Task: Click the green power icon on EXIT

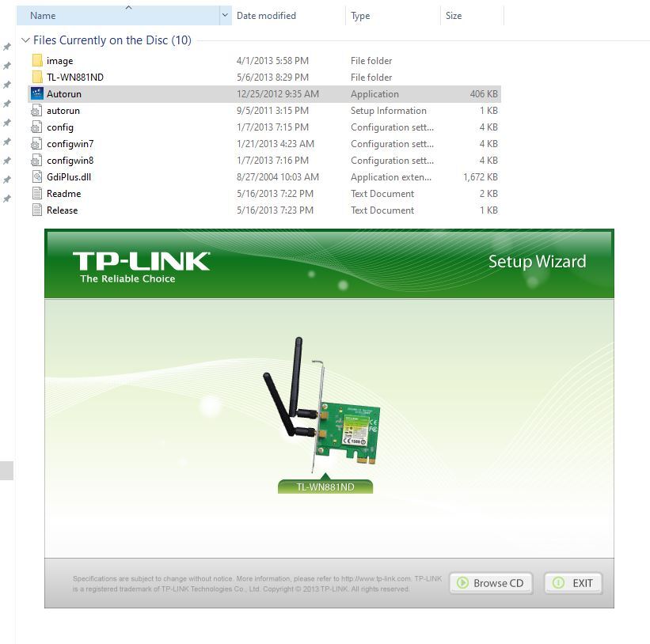Action: (558, 583)
